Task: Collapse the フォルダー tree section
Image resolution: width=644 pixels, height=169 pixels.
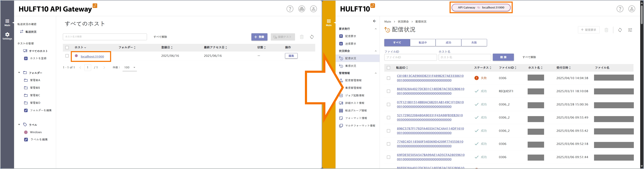Action: (x=19, y=73)
